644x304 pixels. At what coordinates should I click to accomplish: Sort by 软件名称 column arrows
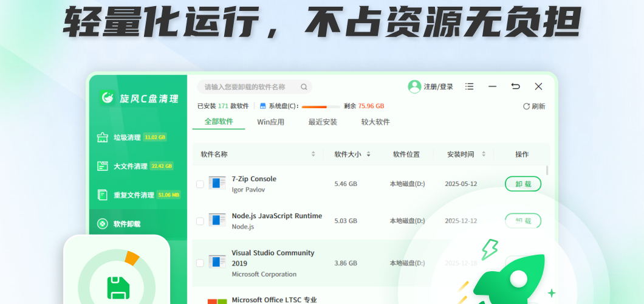pos(313,154)
